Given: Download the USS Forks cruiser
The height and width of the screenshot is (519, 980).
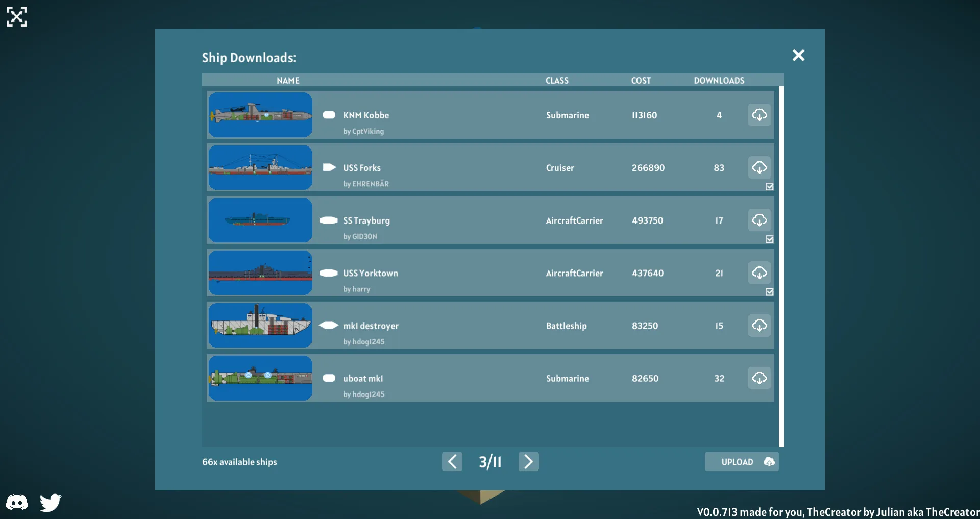Looking at the screenshot, I should click(x=759, y=167).
